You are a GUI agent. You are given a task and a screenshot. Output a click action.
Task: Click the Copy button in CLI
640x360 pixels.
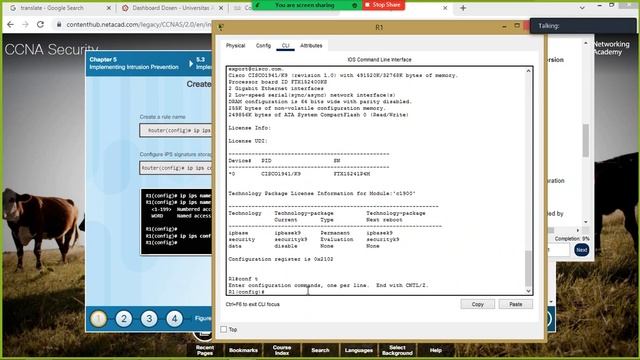pyautogui.click(x=478, y=304)
